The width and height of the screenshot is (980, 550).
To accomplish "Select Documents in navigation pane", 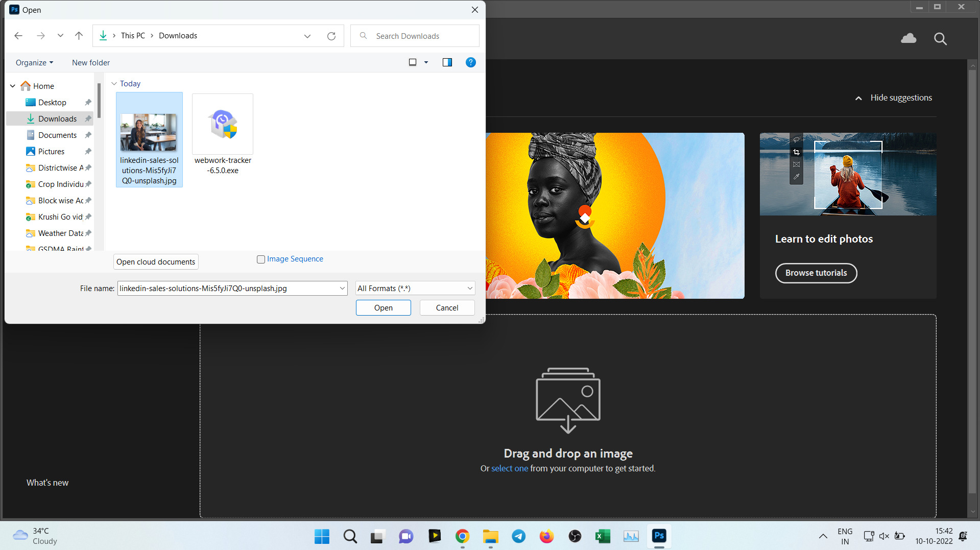I will point(57,135).
